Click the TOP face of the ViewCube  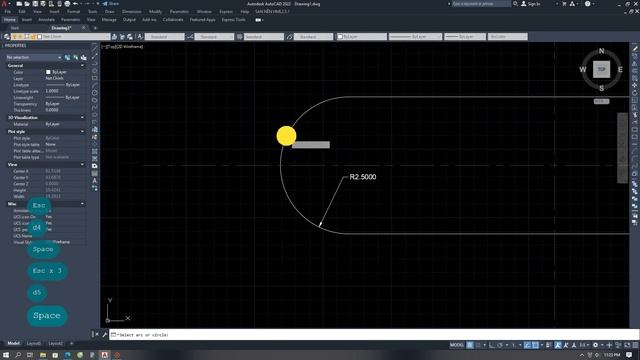click(x=602, y=69)
